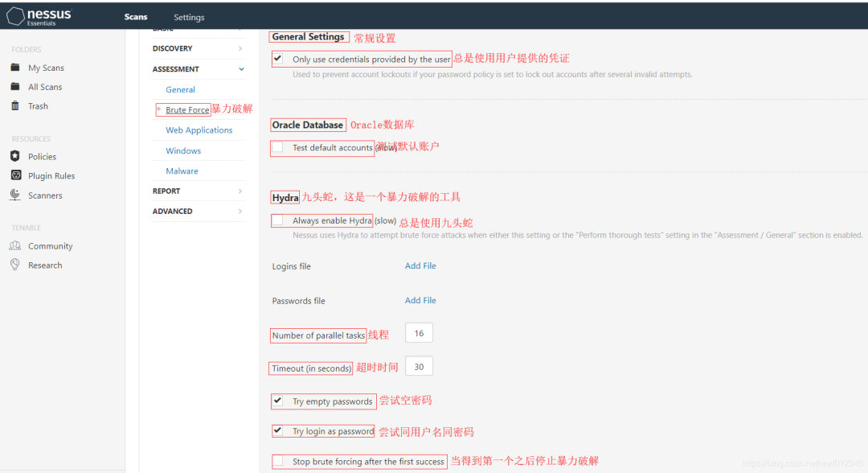The height and width of the screenshot is (473, 868).
Task: Open the Settings tab
Action: pos(189,17)
